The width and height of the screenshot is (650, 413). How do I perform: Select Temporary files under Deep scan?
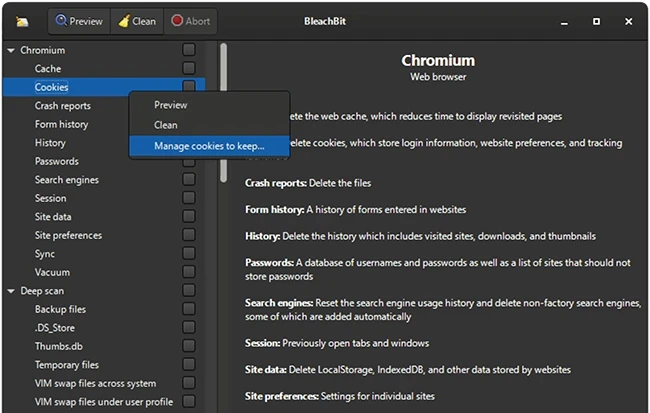pyautogui.click(x=67, y=365)
